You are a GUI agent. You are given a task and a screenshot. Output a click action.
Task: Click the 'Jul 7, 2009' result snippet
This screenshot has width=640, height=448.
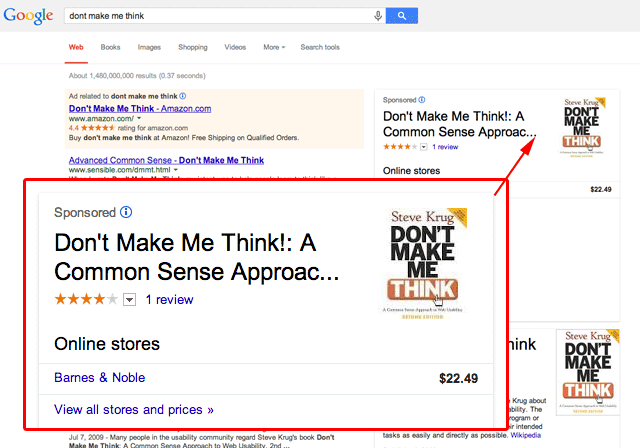[202, 441]
